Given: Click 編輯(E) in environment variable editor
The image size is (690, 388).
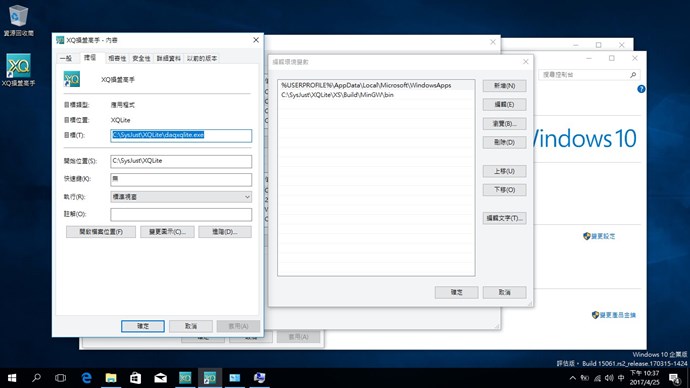Looking at the screenshot, I should 504,105.
